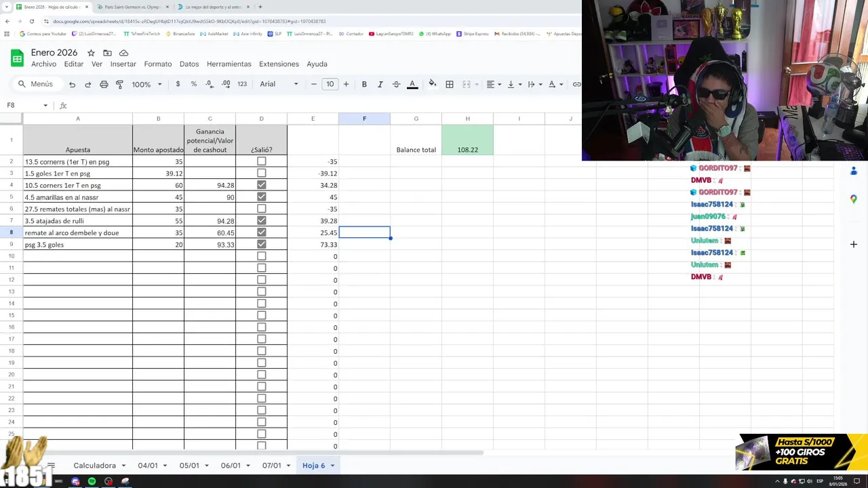Open the Archivo menu
Screen dimensions: 868x488
(43, 64)
